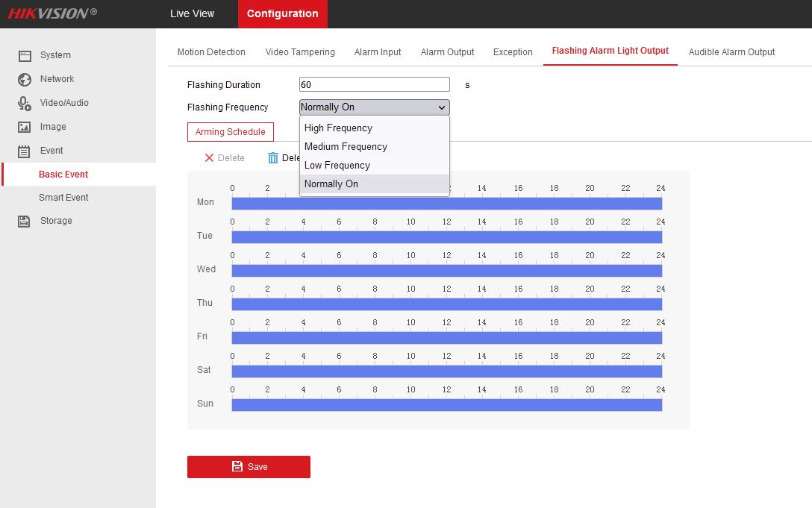Screen dimensions: 812x508
Task: Go to Live View in top bar
Action: [x=192, y=13]
